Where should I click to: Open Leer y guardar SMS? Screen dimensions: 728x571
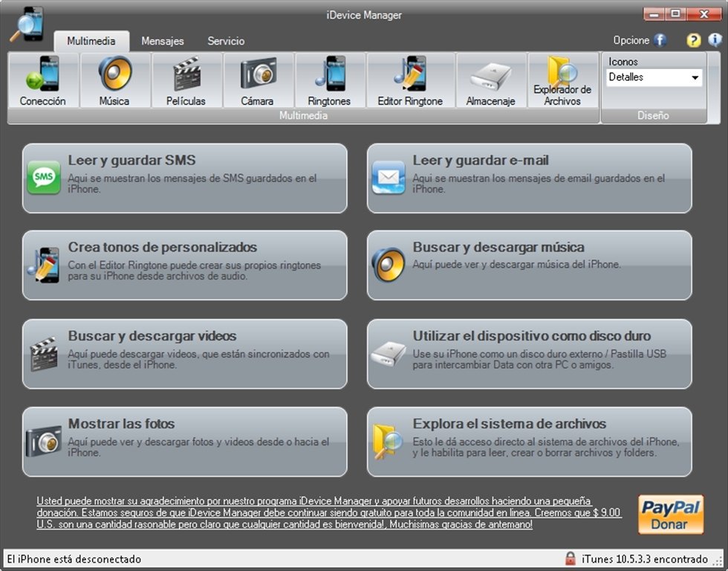coord(185,178)
